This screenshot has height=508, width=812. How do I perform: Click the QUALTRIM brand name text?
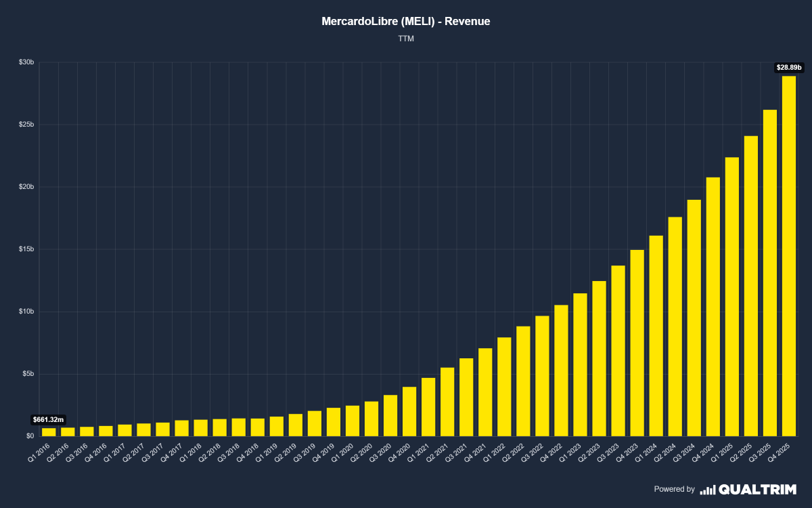[757, 489]
